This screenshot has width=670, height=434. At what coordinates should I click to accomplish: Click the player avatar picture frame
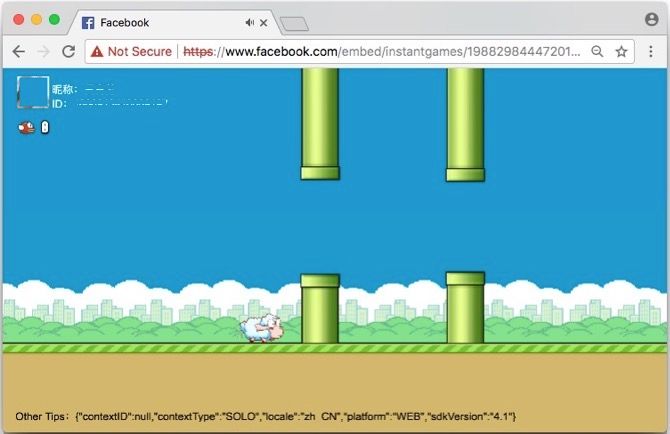coord(33,92)
